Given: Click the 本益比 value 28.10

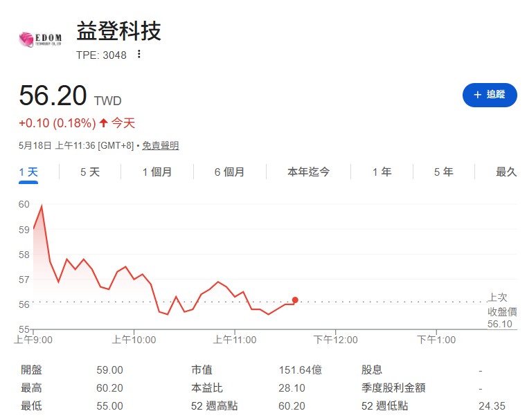Looking at the screenshot, I should tap(292, 388).
